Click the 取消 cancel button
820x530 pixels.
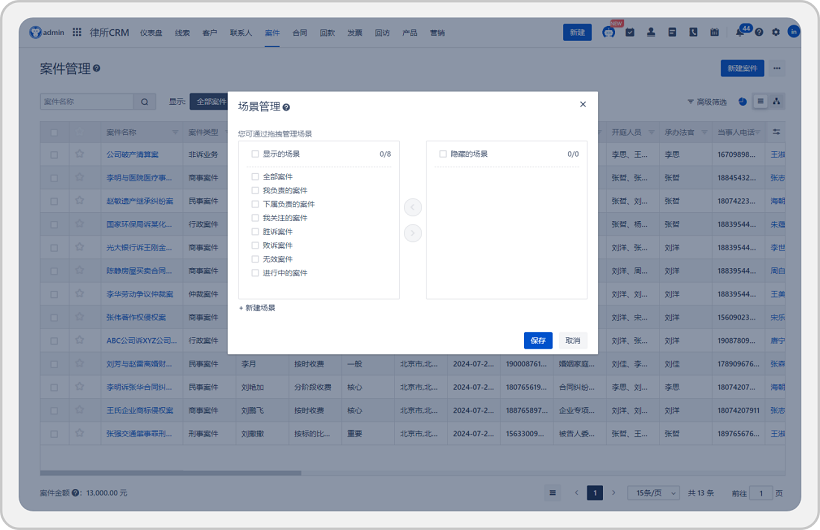pos(573,341)
